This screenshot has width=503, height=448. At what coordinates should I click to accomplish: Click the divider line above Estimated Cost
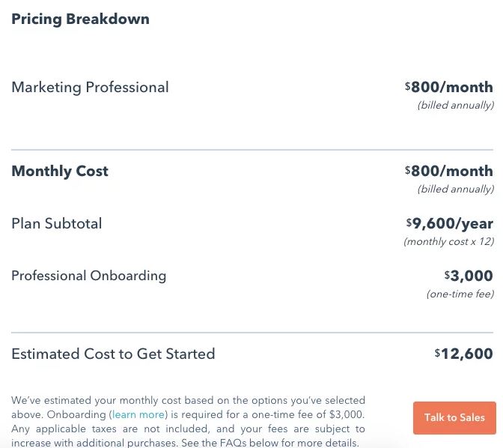[x=252, y=333]
